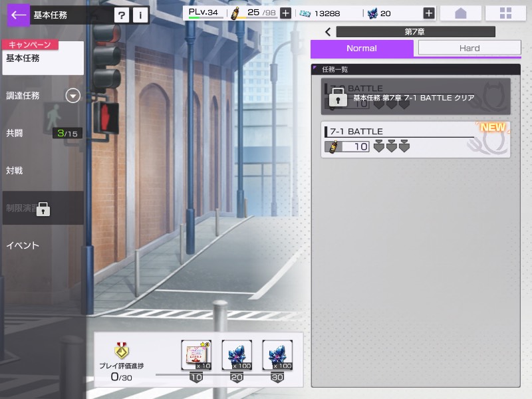
Task: Open the info 'i' button
Action: (x=140, y=15)
